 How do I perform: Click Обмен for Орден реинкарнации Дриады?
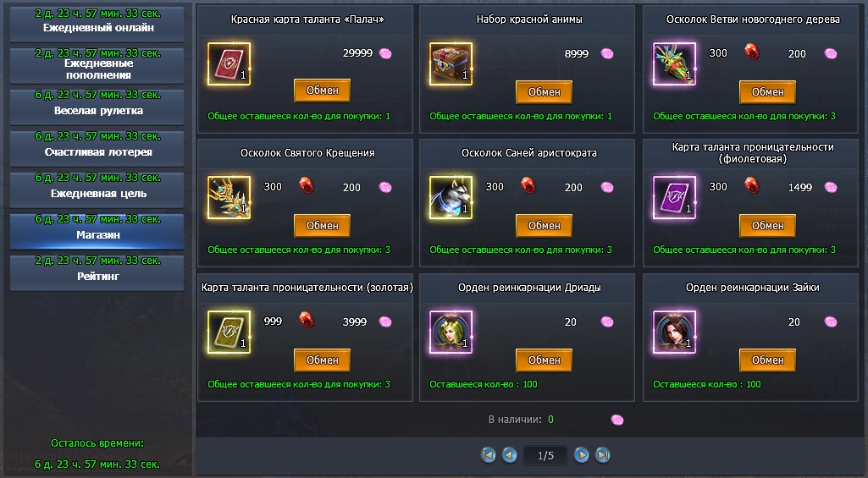(545, 360)
